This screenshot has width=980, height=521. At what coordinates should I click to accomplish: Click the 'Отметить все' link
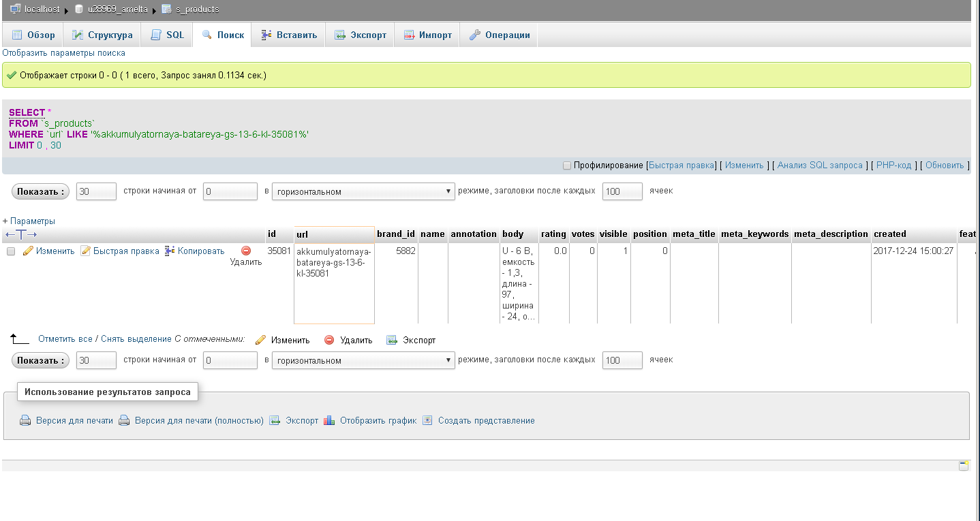coord(65,338)
